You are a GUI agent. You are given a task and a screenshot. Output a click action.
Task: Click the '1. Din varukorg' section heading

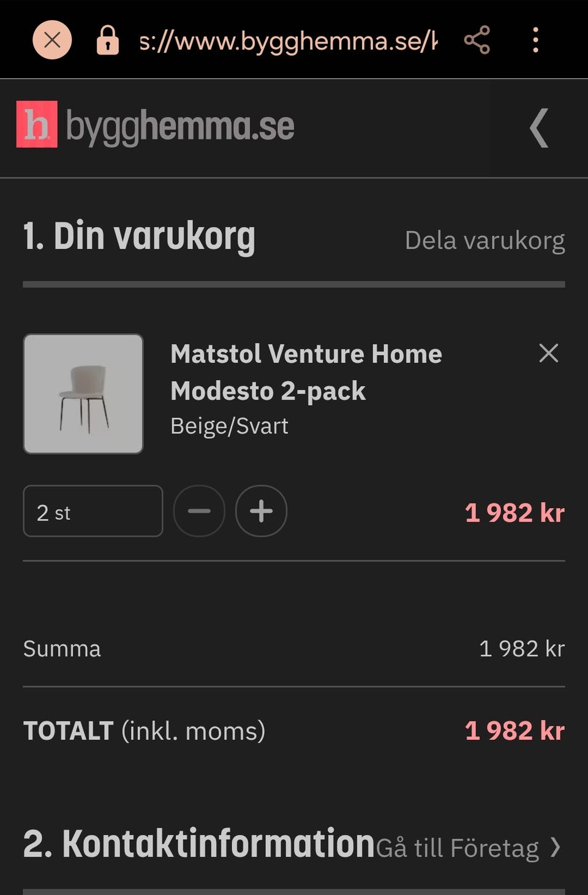(x=139, y=237)
